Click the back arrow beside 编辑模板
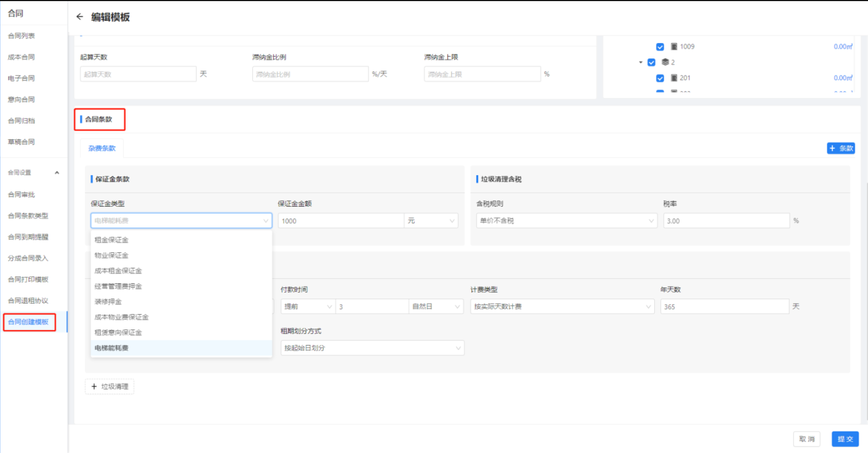The height and width of the screenshot is (453, 868). 80,17
